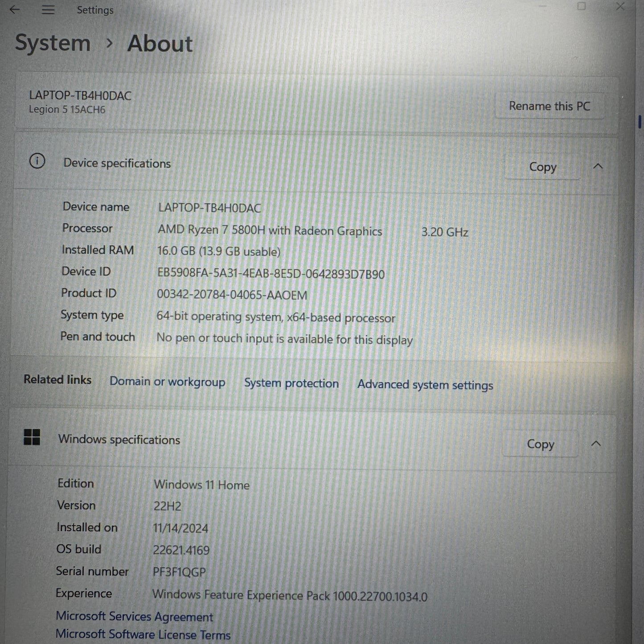Click the vertical scrollbar thumb
This screenshot has width=644, height=644.
point(640,122)
